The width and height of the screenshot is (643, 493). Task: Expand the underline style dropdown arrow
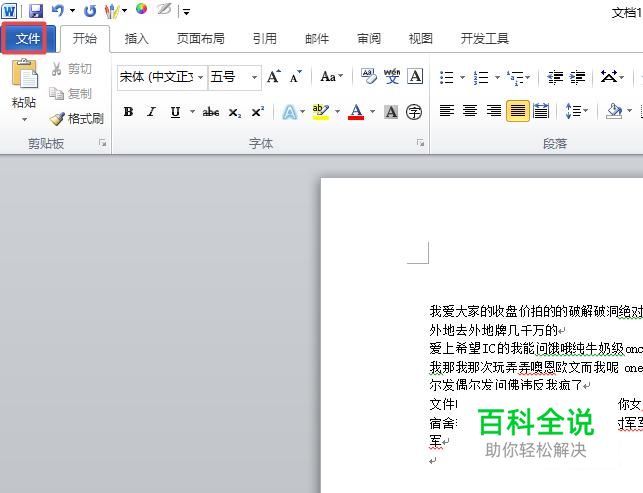click(192, 112)
